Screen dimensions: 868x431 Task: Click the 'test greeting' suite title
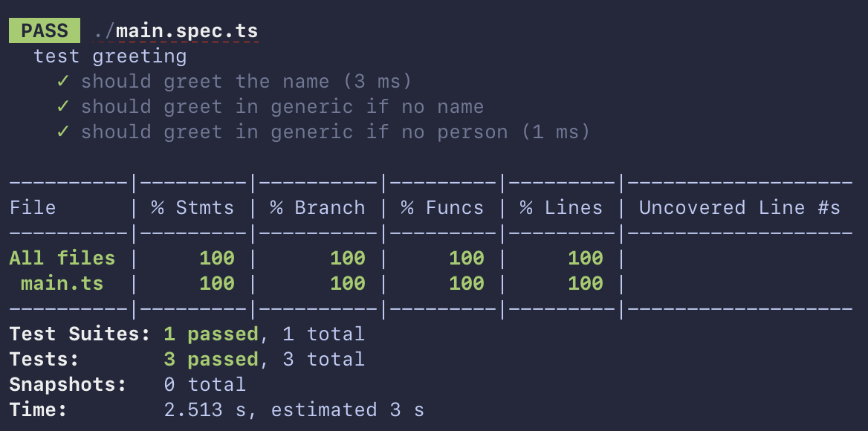click(x=110, y=56)
